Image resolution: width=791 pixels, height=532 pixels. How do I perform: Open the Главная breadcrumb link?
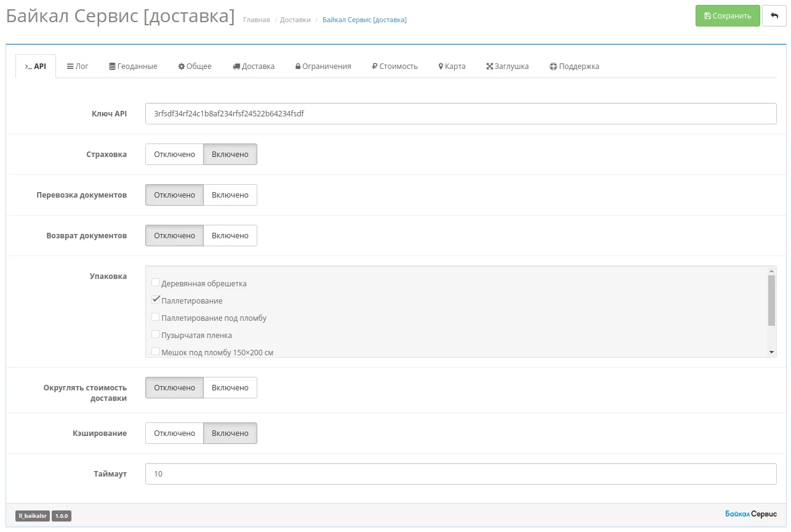256,20
